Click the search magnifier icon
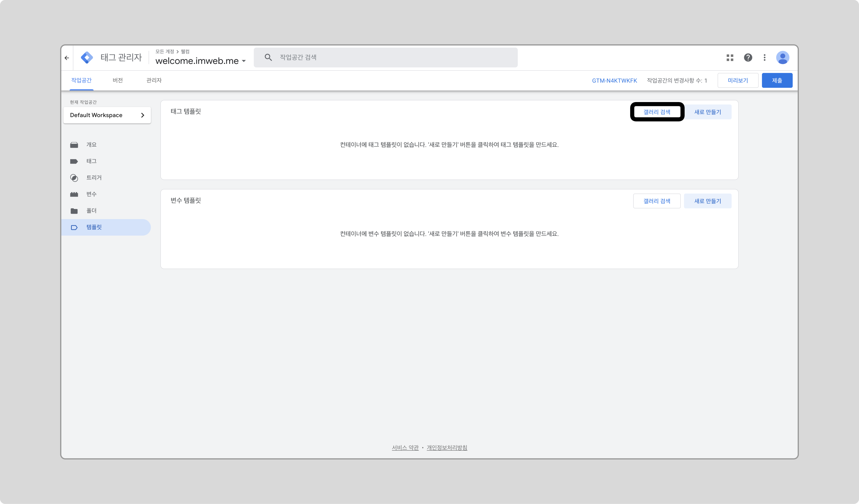 tap(268, 57)
